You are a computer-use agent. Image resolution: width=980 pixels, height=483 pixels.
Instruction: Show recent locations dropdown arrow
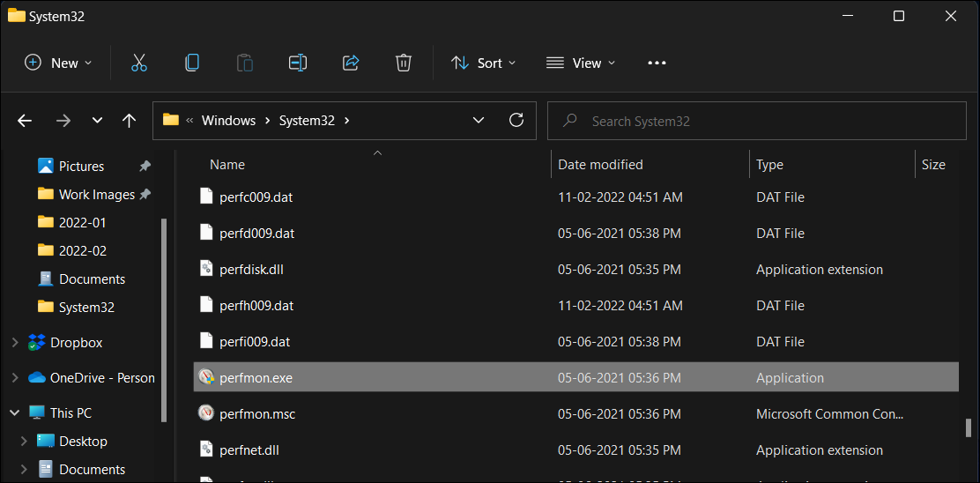tap(97, 121)
